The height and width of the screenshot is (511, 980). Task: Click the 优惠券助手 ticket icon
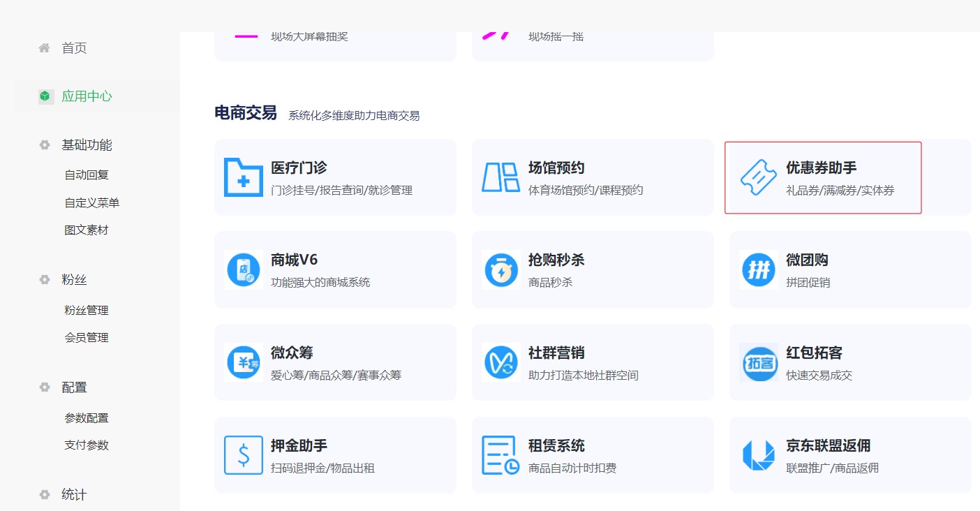[x=759, y=177]
